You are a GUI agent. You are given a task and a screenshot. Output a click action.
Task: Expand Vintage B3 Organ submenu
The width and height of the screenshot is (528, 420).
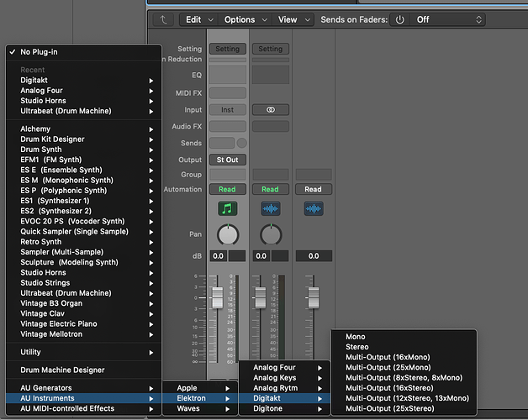[84, 303]
